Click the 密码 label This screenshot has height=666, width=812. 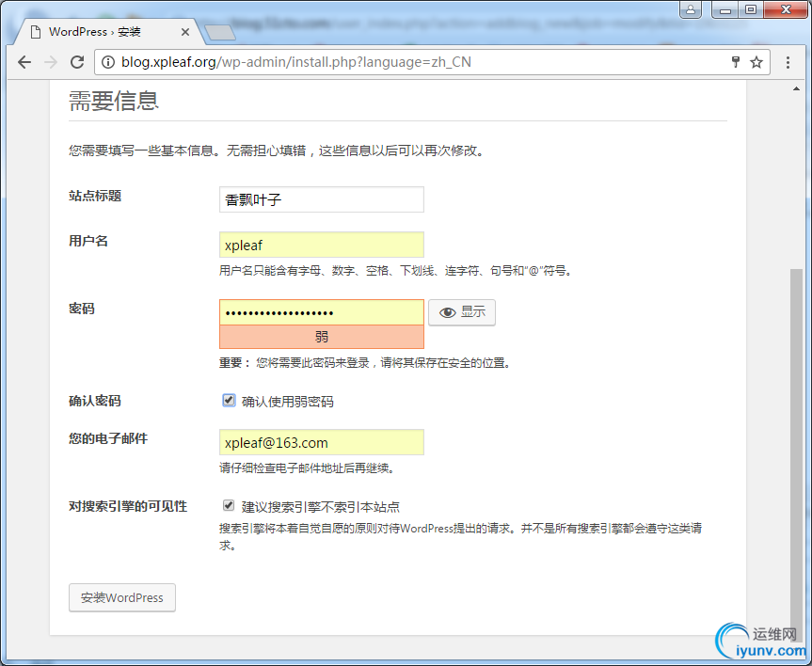[x=81, y=309]
